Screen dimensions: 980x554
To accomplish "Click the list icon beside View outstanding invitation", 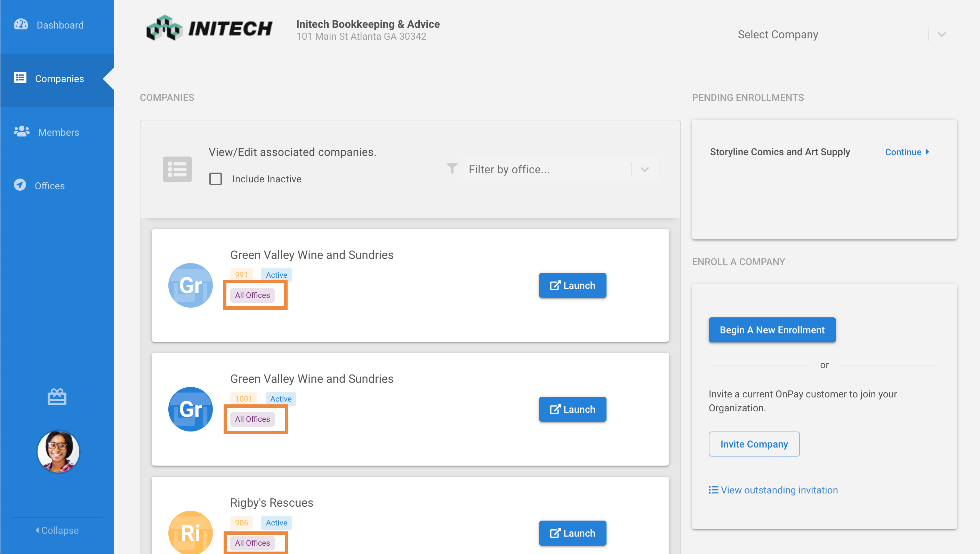I will (713, 490).
